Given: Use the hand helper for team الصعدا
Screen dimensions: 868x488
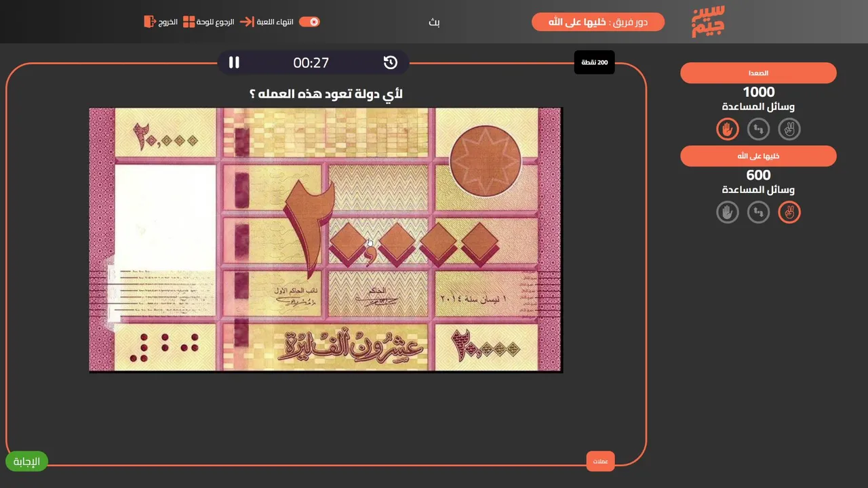Looking at the screenshot, I should tap(728, 129).
